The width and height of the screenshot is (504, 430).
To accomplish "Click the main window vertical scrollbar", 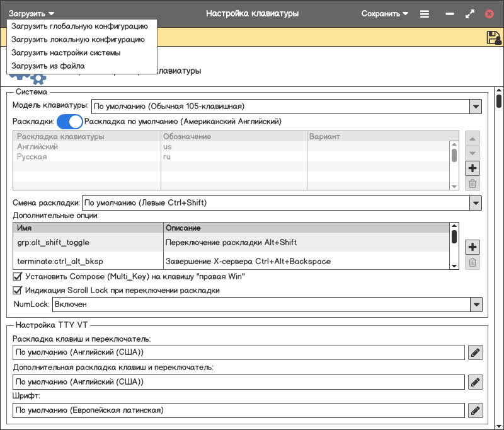I will coord(499,252).
